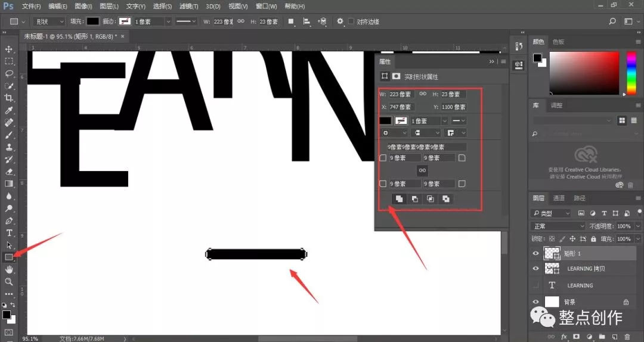The image size is (644, 342).
Task: Select the Eyedropper tool
Action: click(x=8, y=110)
